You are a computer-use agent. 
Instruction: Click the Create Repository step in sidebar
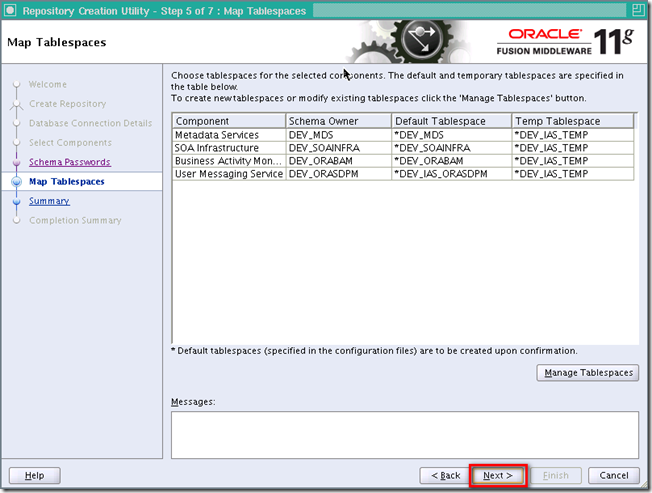(x=67, y=104)
